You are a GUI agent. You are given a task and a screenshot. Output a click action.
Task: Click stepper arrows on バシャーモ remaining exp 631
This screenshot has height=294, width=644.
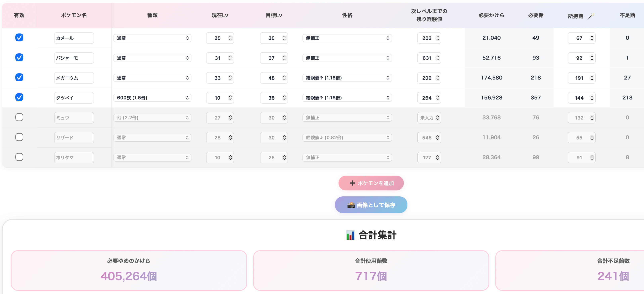437,58
